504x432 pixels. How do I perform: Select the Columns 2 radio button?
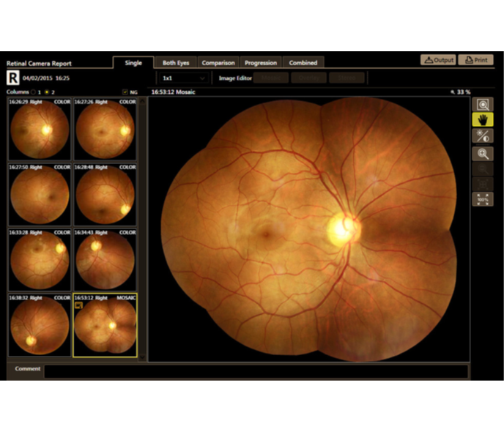point(47,92)
